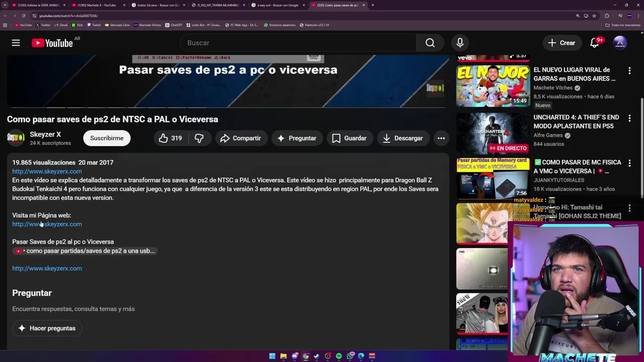Open the video title COMO PASAR DE MC FISICA
This screenshot has width=644, height=362.
(578, 166)
